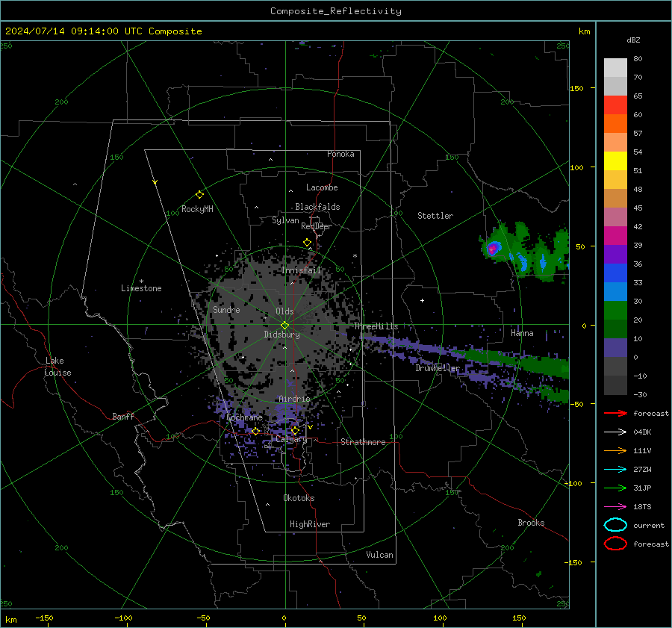This screenshot has height=628, width=672.
Task: Click the Calgary city label
Action: coord(291,439)
